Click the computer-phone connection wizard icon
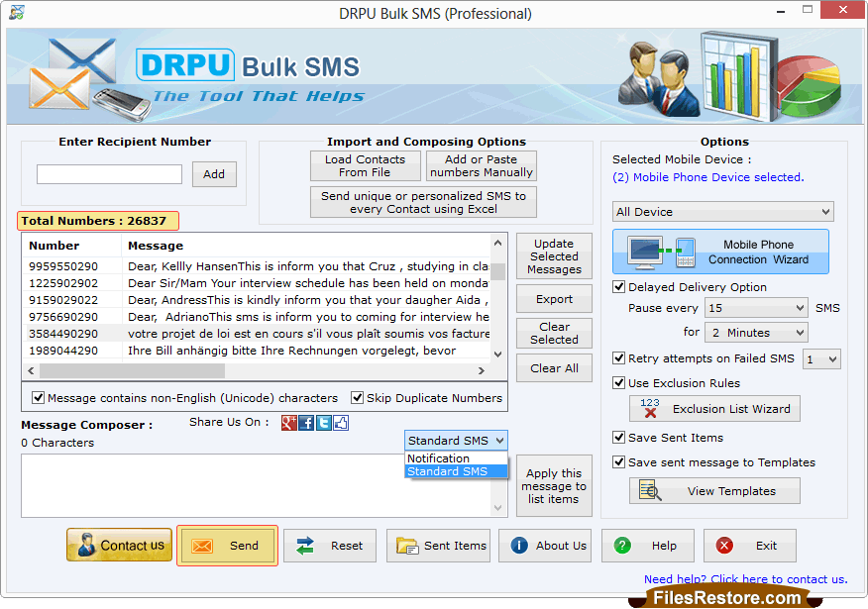 [x=661, y=253]
